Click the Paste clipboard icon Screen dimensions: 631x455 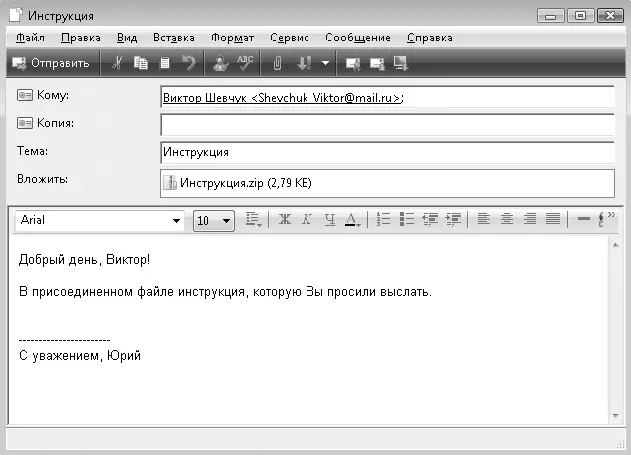pyautogui.click(x=165, y=63)
